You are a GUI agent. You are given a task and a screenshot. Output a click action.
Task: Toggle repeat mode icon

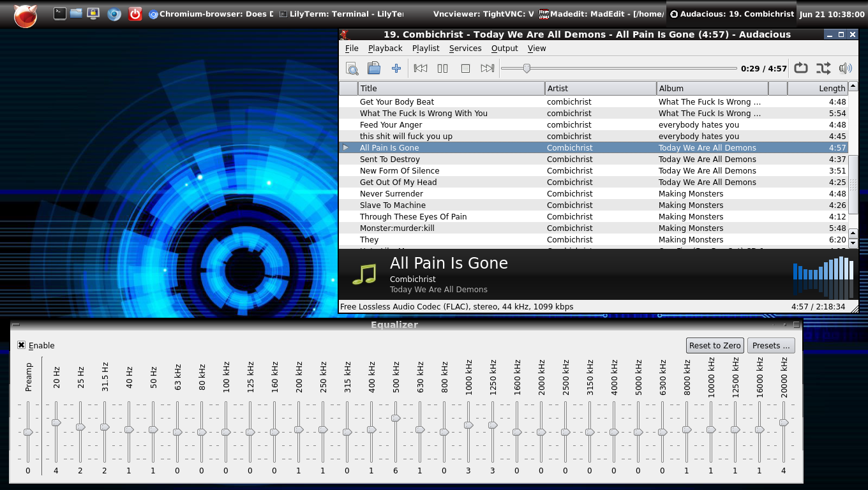point(801,68)
